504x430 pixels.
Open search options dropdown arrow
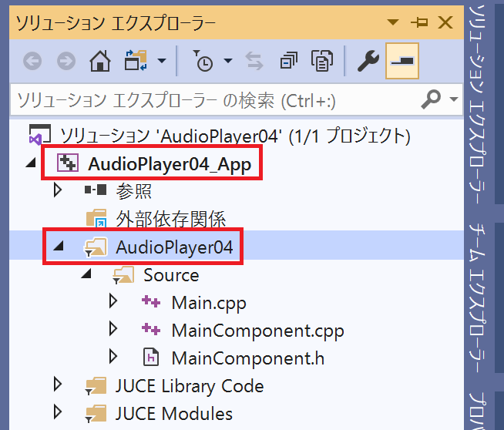point(454,99)
